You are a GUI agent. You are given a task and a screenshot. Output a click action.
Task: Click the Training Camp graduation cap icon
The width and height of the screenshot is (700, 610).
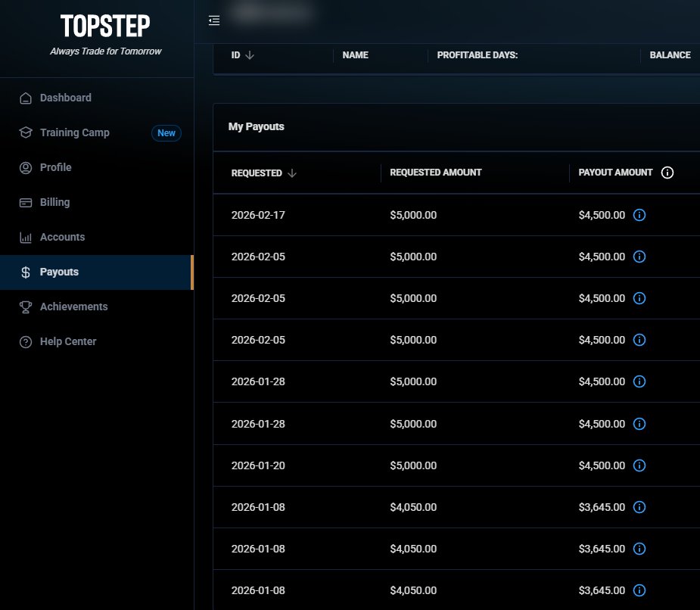click(26, 132)
